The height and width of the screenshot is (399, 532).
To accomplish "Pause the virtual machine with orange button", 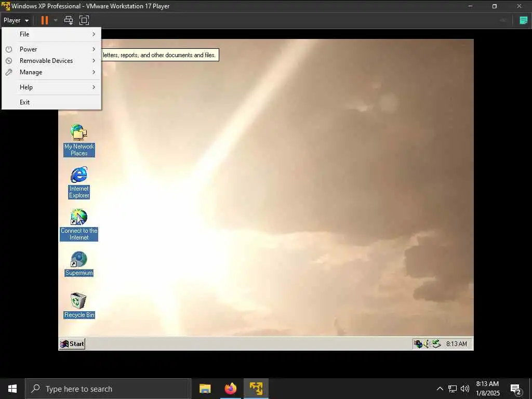I will pyautogui.click(x=45, y=20).
